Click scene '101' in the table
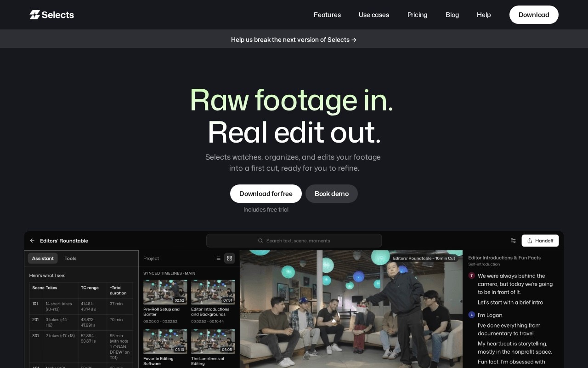 click(x=35, y=304)
